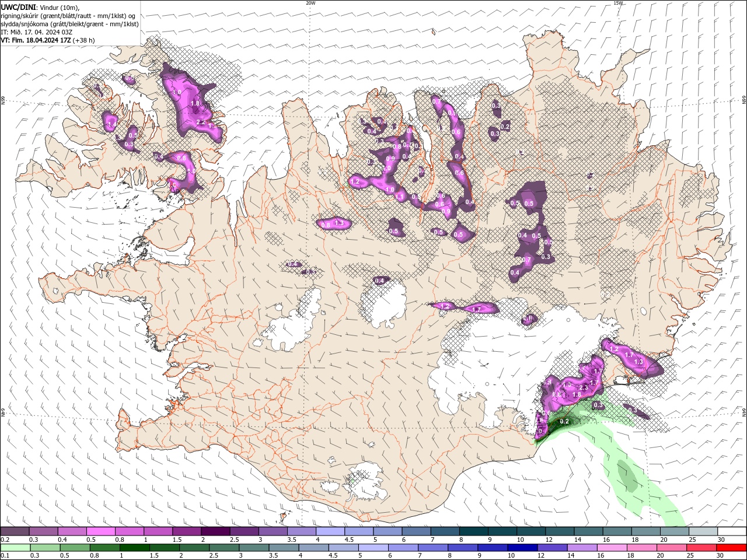
Task: Click the '12' label on the upper scale
Action: point(549,540)
